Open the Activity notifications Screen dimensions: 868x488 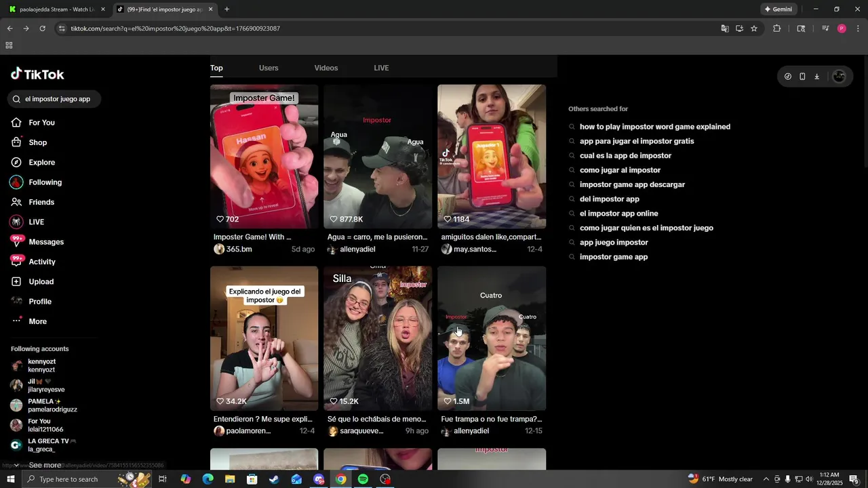click(42, 262)
